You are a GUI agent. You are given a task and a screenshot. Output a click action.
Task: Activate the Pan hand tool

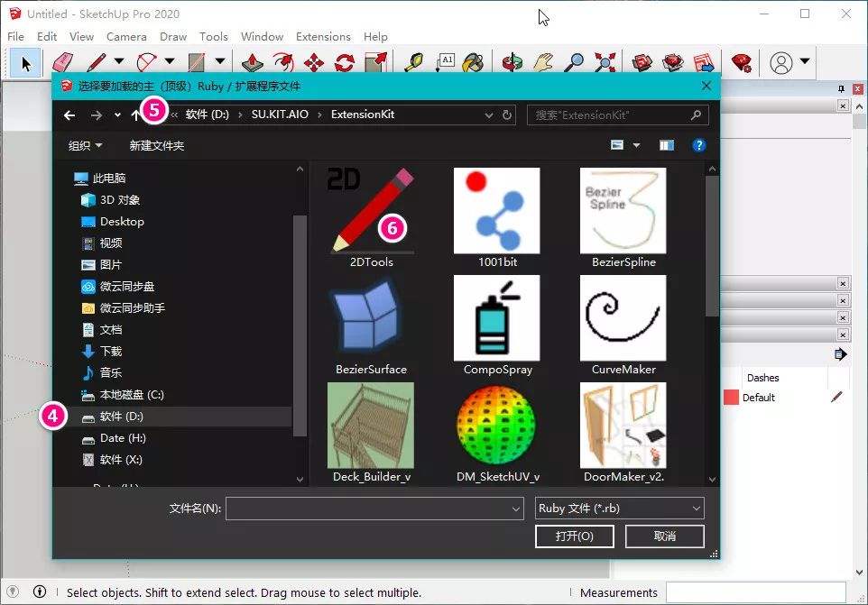543,62
